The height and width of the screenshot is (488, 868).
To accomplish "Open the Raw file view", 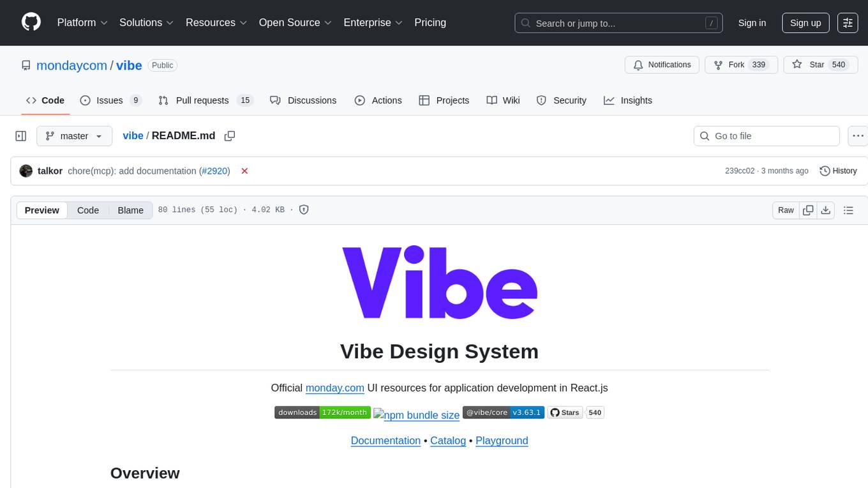I will tap(786, 210).
